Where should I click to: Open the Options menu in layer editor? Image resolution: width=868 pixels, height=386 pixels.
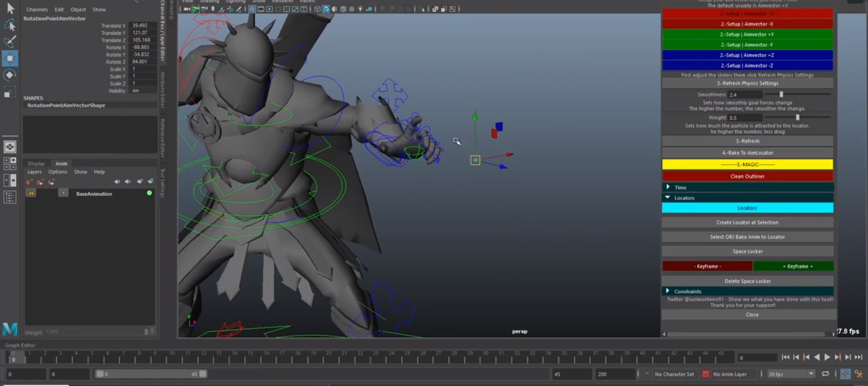[x=58, y=172]
